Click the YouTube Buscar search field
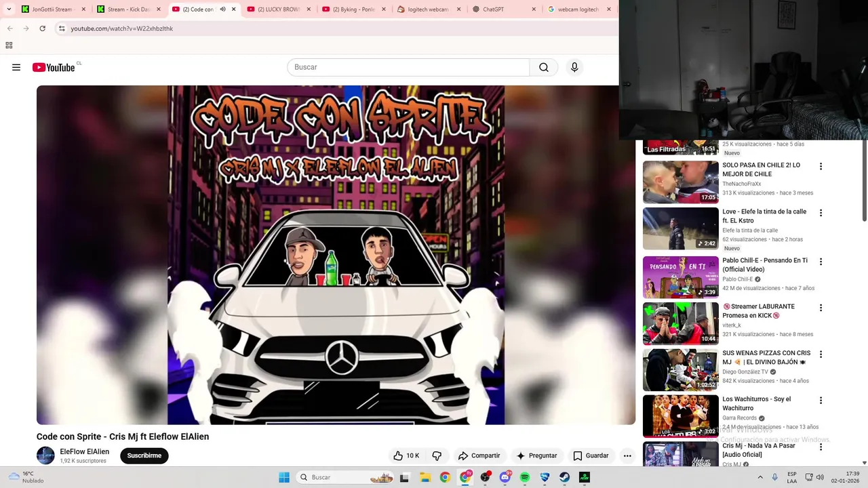 click(408, 67)
